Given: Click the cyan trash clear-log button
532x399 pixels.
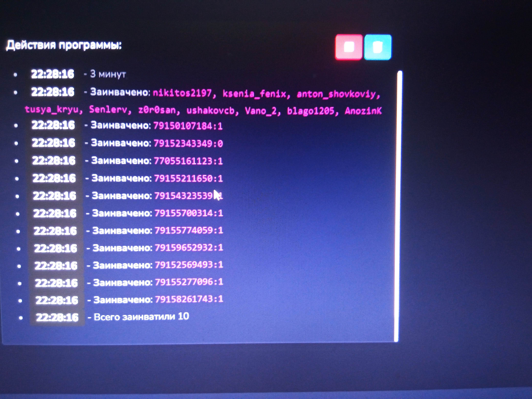Looking at the screenshot, I should point(378,47).
